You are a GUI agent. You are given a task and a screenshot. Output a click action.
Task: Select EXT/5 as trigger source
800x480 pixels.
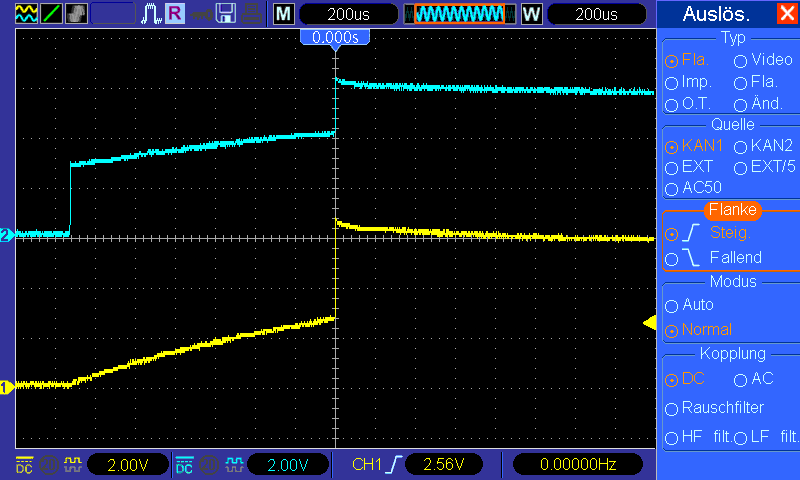pyautogui.click(x=764, y=167)
